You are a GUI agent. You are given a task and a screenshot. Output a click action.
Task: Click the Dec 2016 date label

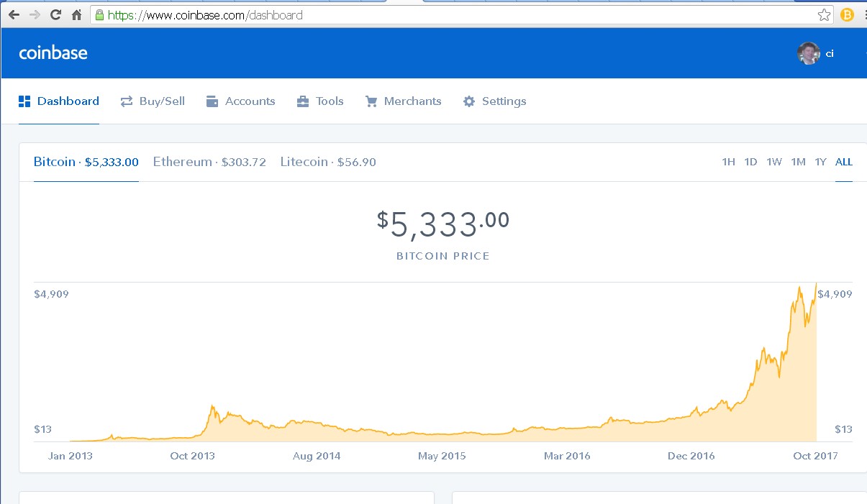tap(691, 456)
